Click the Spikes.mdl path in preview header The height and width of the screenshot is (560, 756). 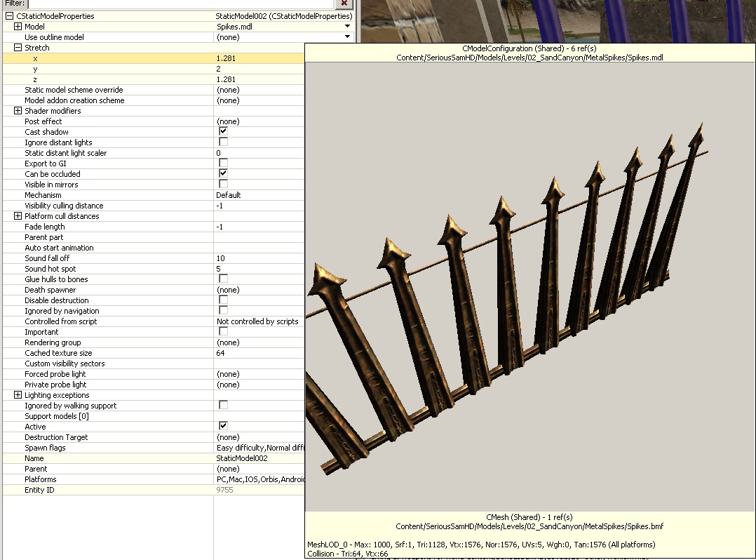(529, 58)
